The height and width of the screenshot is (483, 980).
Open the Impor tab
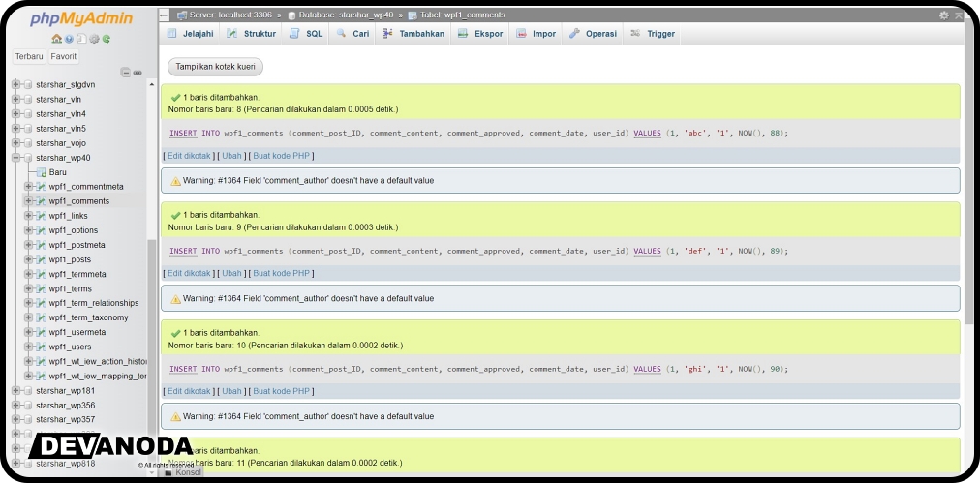pyautogui.click(x=536, y=34)
